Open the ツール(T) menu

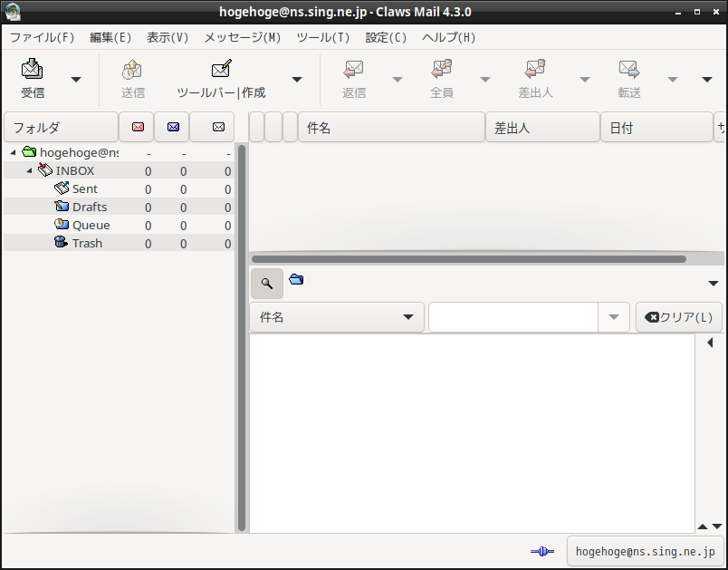(x=322, y=38)
